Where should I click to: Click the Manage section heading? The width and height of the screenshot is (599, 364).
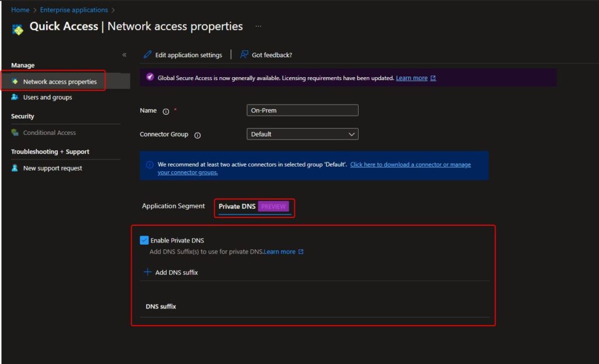tap(23, 65)
